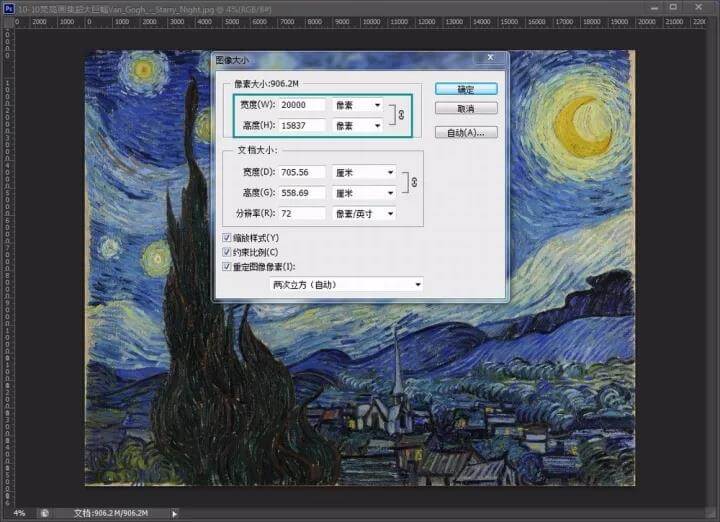Click the horizontal ruler at 10000
This screenshot has height=522, width=720.
[x=371, y=22]
